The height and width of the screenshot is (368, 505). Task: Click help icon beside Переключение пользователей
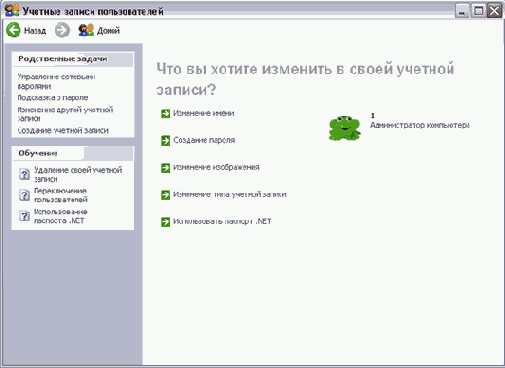pyautogui.click(x=24, y=195)
